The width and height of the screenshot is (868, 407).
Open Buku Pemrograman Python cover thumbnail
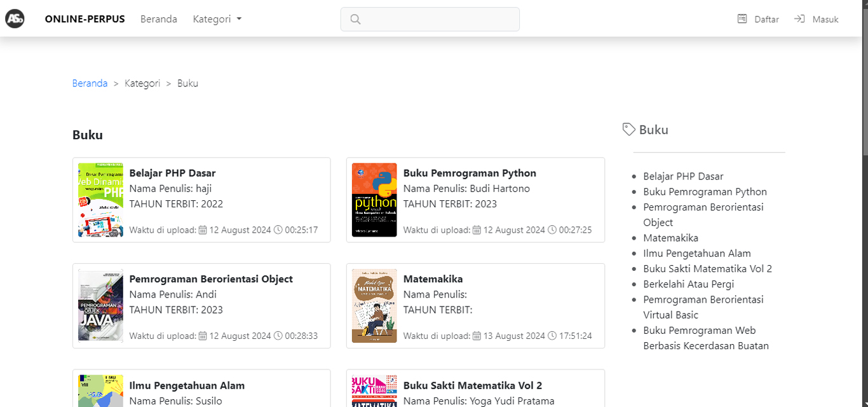pos(375,200)
